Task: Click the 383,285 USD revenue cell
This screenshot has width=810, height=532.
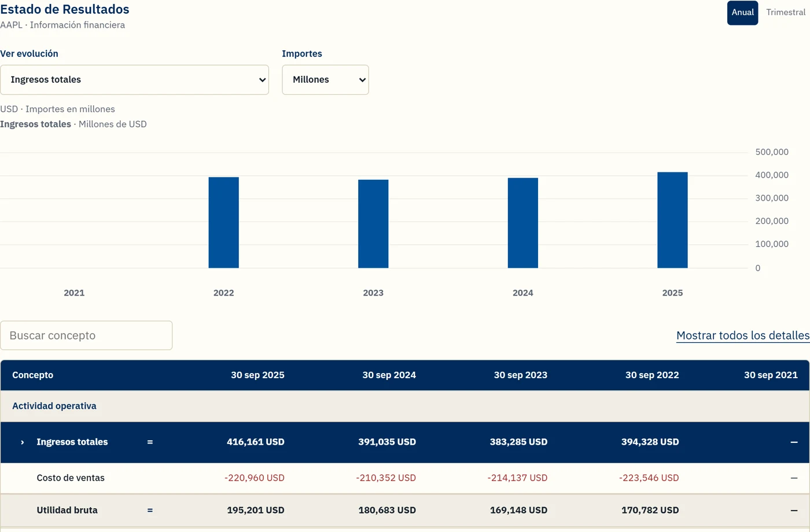Action: [518, 442]
